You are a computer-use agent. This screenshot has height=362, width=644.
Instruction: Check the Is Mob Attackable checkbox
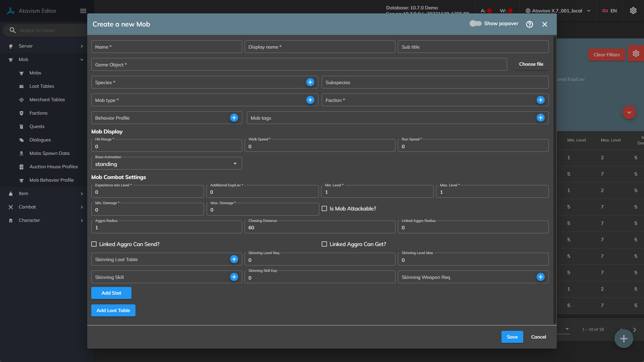click(x=324, y=209)
